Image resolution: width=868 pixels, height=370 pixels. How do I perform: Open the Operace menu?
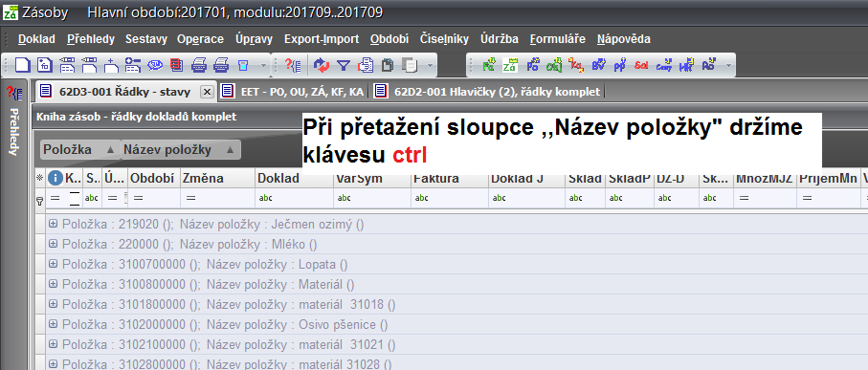(x=200, y=39)
